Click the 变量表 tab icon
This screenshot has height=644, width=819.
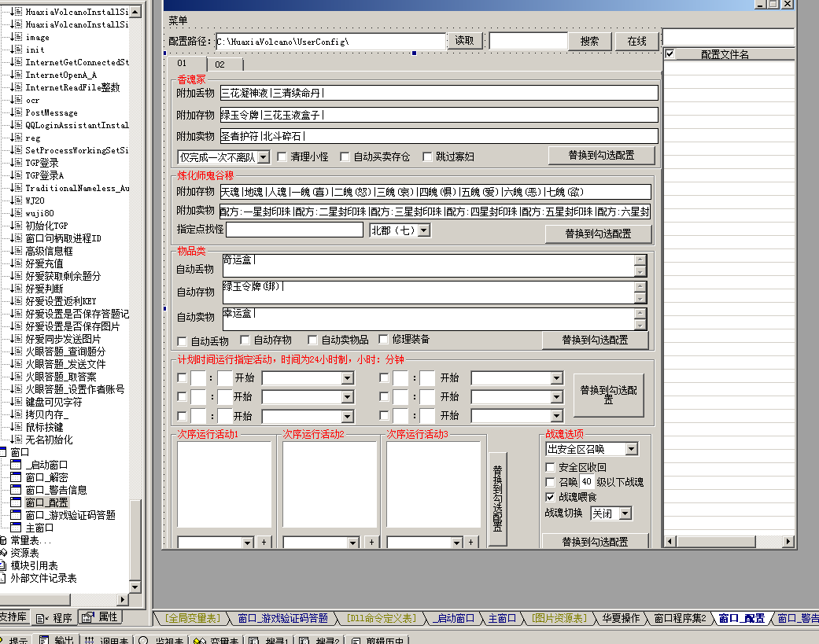click(x=199, y=640)
